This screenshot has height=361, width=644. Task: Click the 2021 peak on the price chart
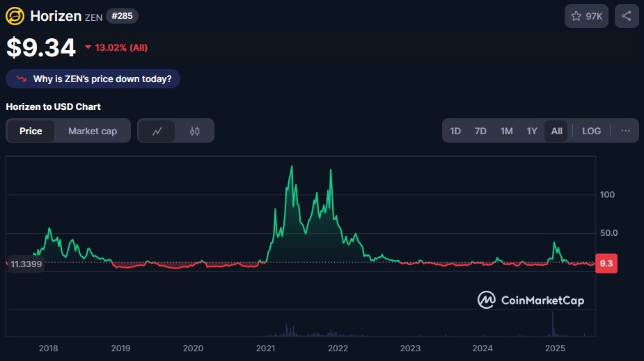click(x=292, y=166)
